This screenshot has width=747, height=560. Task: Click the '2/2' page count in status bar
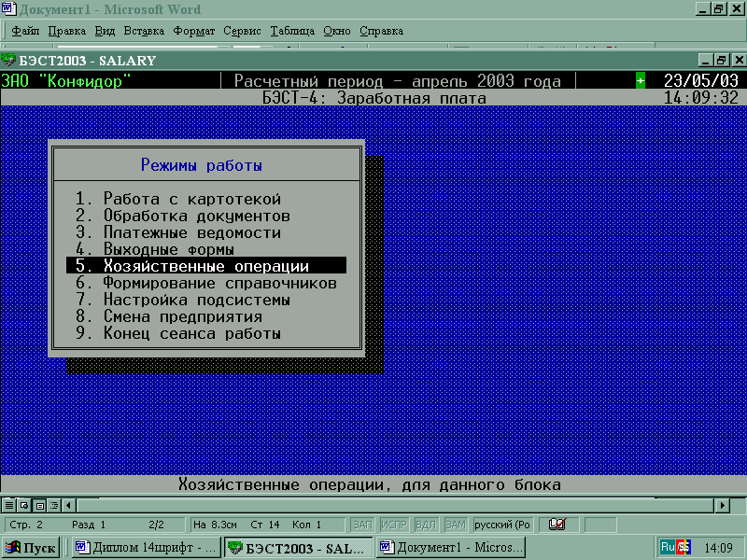coord(156,525)
